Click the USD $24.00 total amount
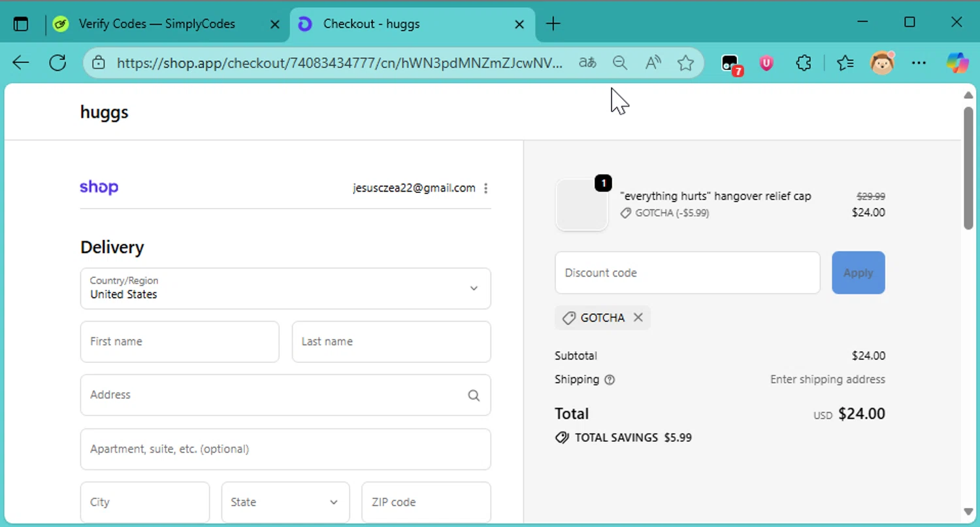980x527 pixels. pyautogui.click(x=849, y=414)
